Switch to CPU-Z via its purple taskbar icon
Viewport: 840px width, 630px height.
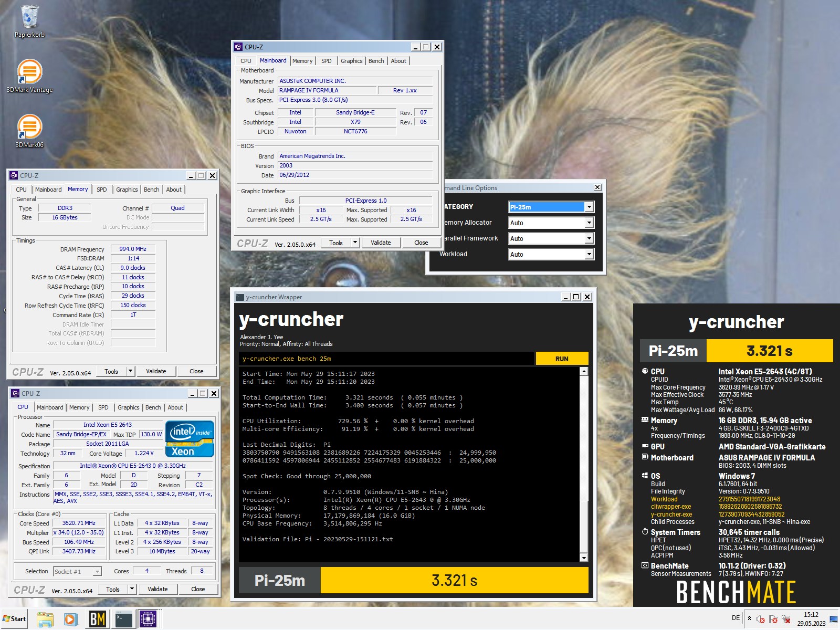click(148, 619)
